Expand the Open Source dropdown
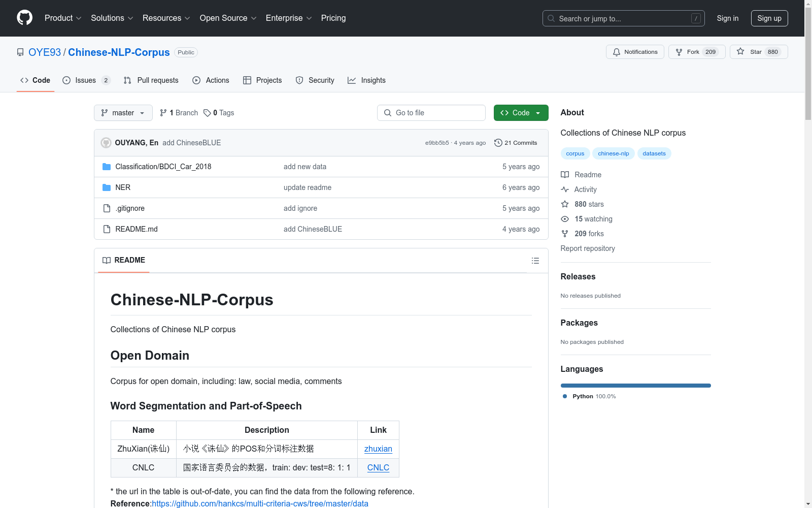The height and width of the screenshot is (508, 812). 228,18
